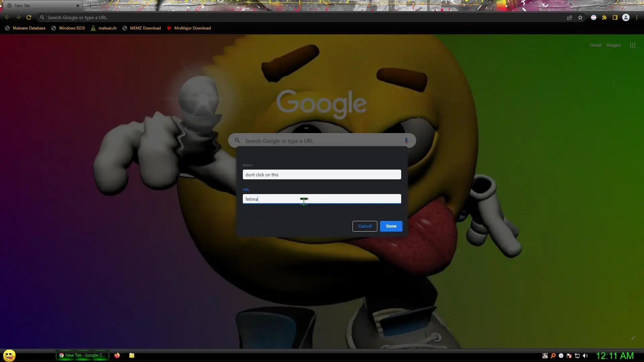Open the volume speaker tray icon
644x362 pixels.
tap(585, 356)
